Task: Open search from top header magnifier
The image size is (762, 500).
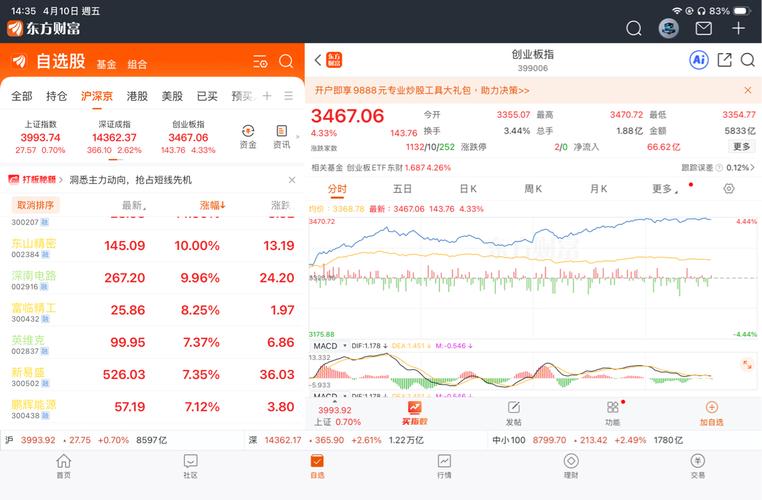Action: point(634,28)
